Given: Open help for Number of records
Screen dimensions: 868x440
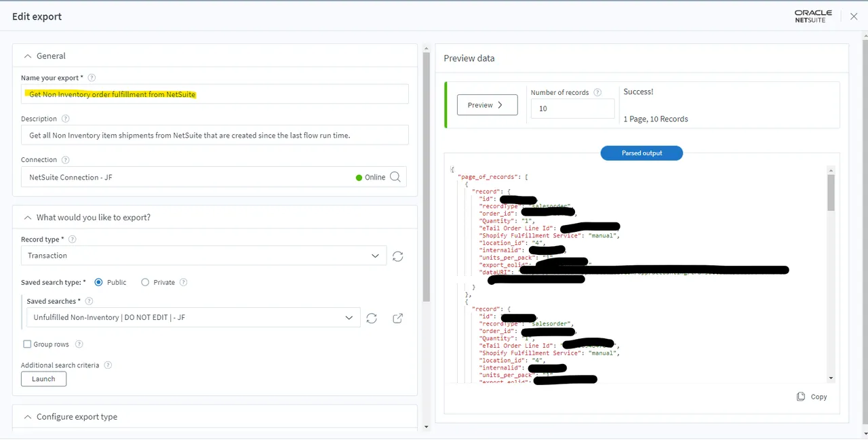Looking at the screenshot, I should [x=597, y=92].
